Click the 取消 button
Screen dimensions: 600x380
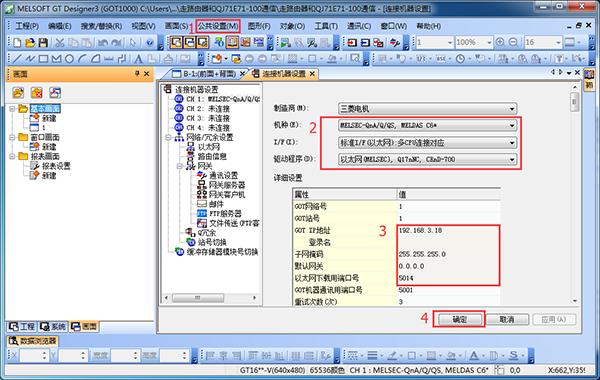(507, 320)
